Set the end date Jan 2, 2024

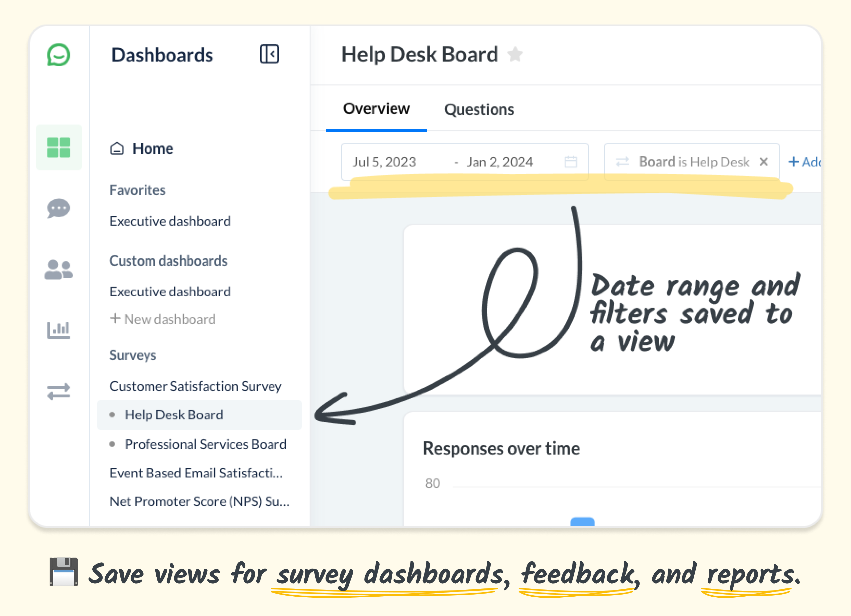500,162
